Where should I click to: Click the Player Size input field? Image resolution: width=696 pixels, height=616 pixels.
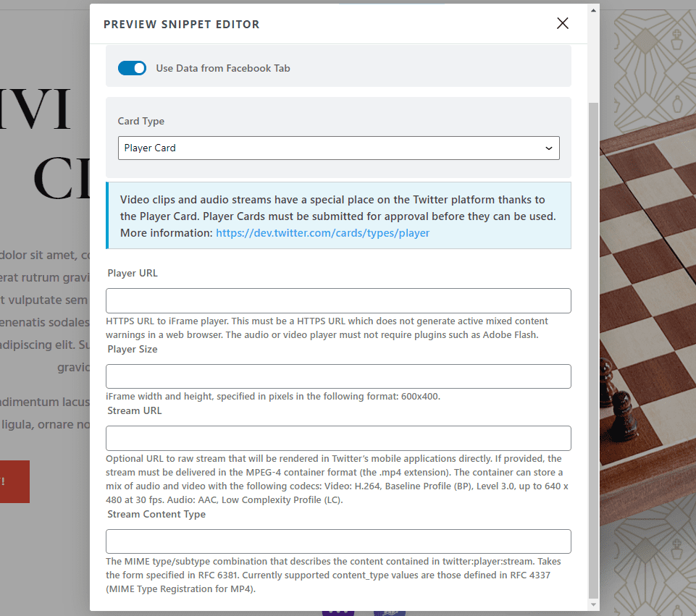pyautogui.click(x=338, y=376)
